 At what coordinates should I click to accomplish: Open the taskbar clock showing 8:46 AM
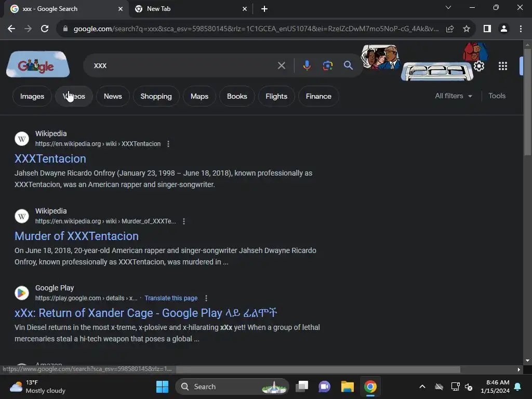[495, 387]
